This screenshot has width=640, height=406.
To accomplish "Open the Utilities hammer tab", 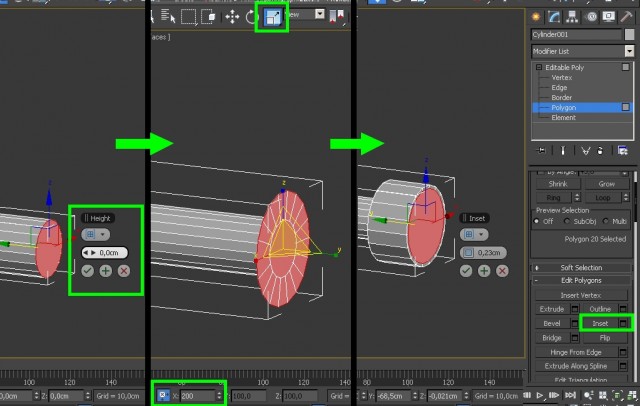I will [627, 17].
